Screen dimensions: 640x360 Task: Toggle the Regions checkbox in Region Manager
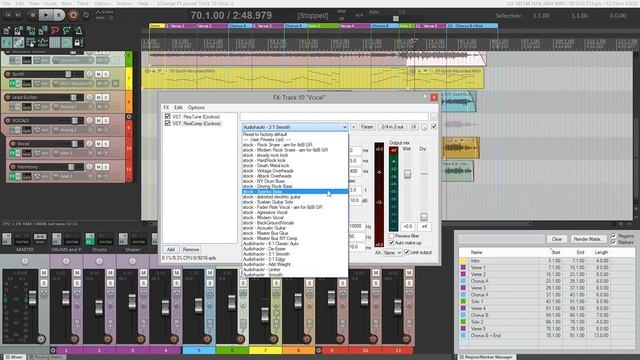point(614,236)
